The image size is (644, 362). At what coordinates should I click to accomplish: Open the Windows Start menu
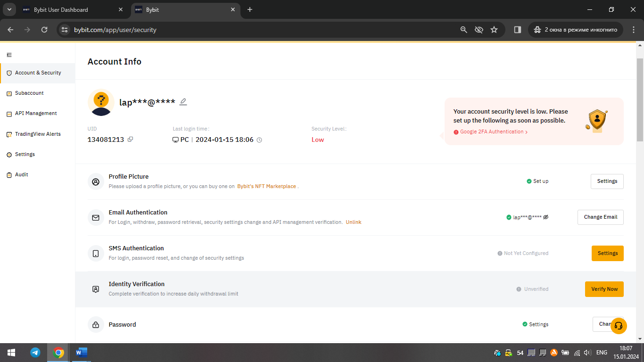11,353
